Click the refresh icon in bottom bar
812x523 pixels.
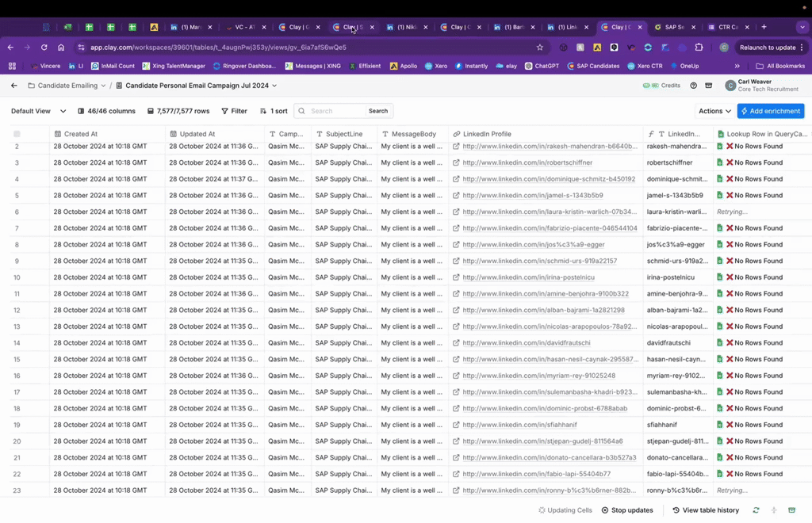pos(756,510)
